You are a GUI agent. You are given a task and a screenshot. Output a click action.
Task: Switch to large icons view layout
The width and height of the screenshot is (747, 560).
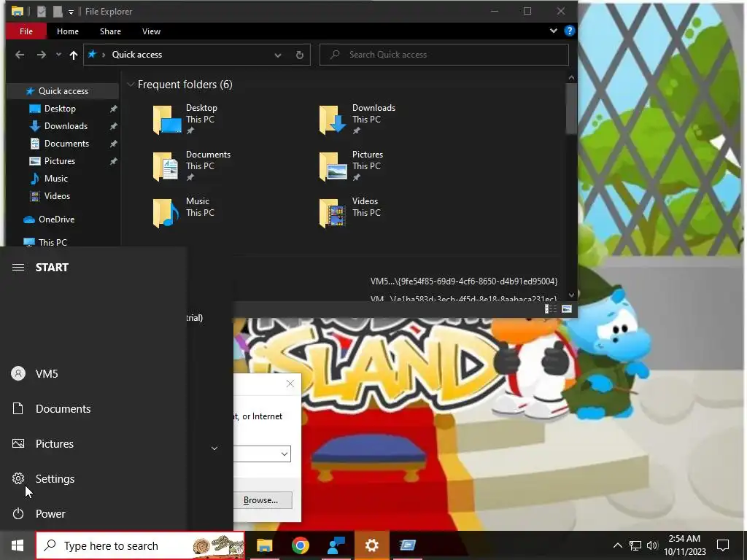pyautogui.click(x=566, y=309)
